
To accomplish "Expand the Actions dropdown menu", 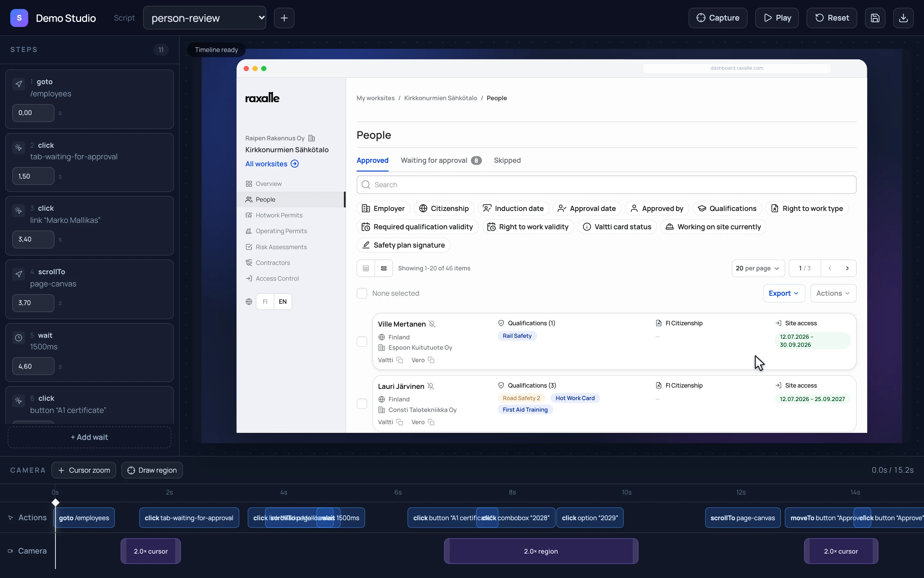I will [x=833, y=293].
